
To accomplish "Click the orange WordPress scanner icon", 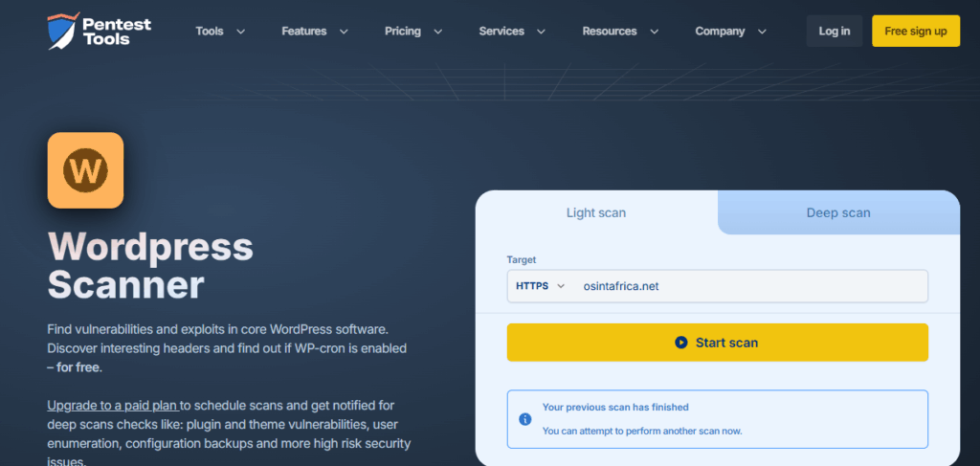I will tap(85, 170).
